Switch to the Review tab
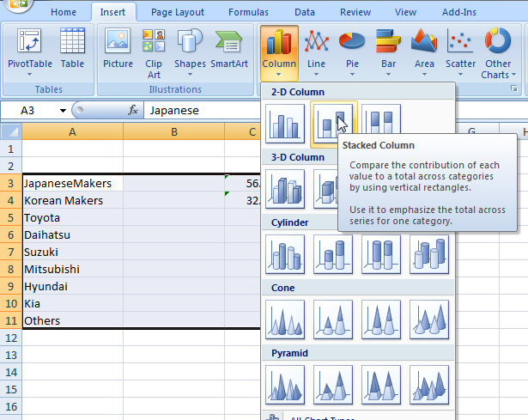 tap(355, 12)
